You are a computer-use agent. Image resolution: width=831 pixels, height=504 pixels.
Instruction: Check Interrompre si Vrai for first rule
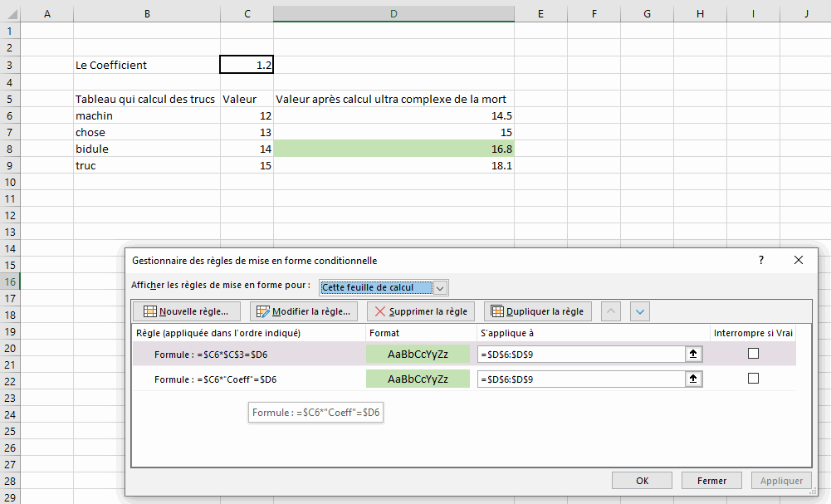point(753,353)
